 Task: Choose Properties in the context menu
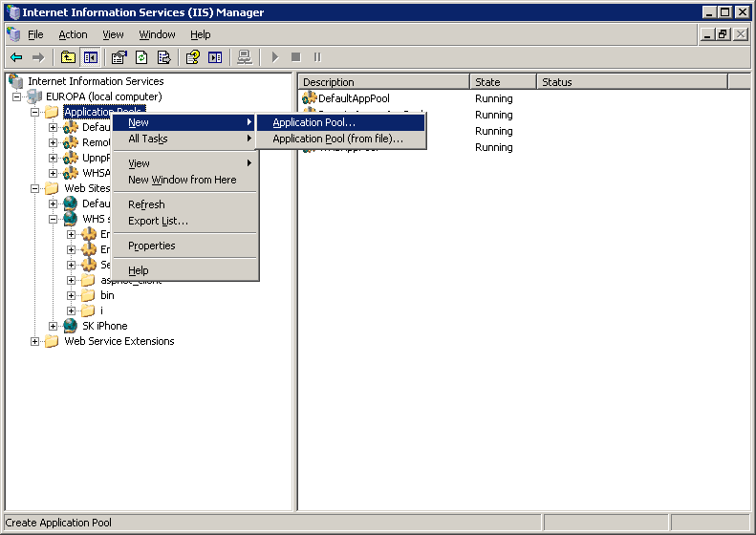click(184, 246)
